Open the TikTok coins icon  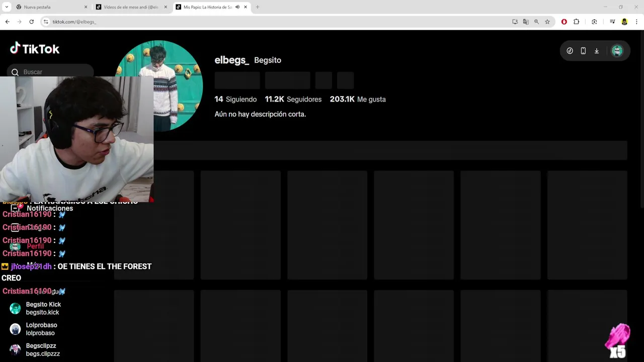(x=570, y=51)
